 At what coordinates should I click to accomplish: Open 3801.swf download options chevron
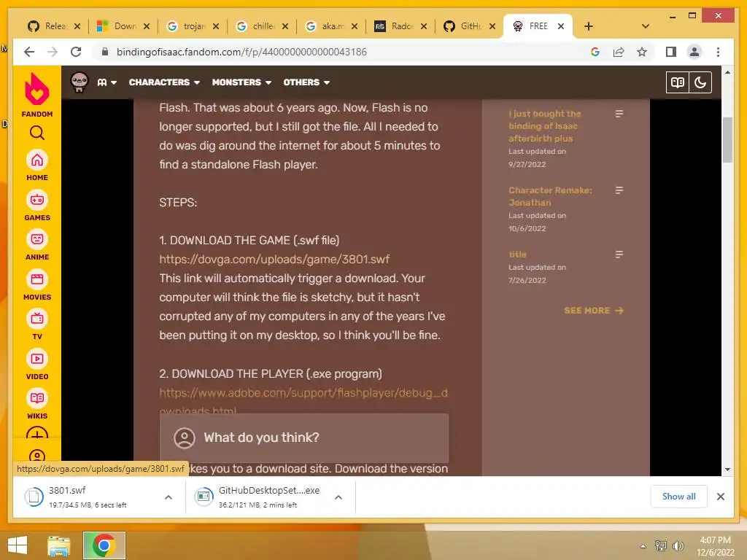(x=169, y=497)
